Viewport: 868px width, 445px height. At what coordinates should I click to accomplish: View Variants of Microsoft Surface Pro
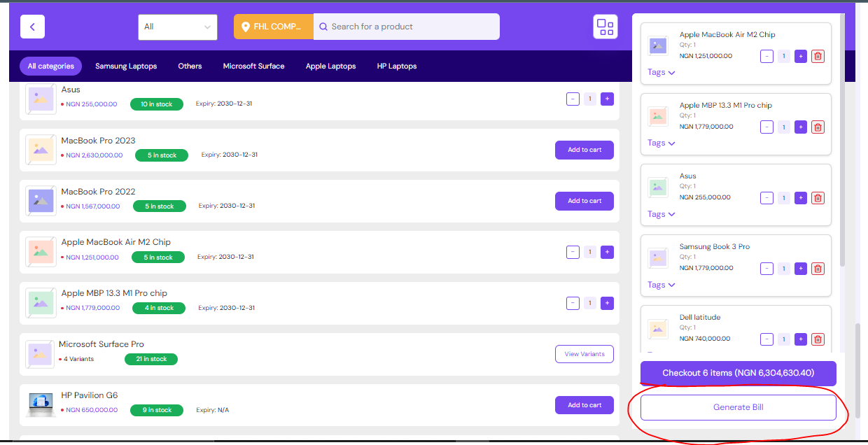(584, 354)
